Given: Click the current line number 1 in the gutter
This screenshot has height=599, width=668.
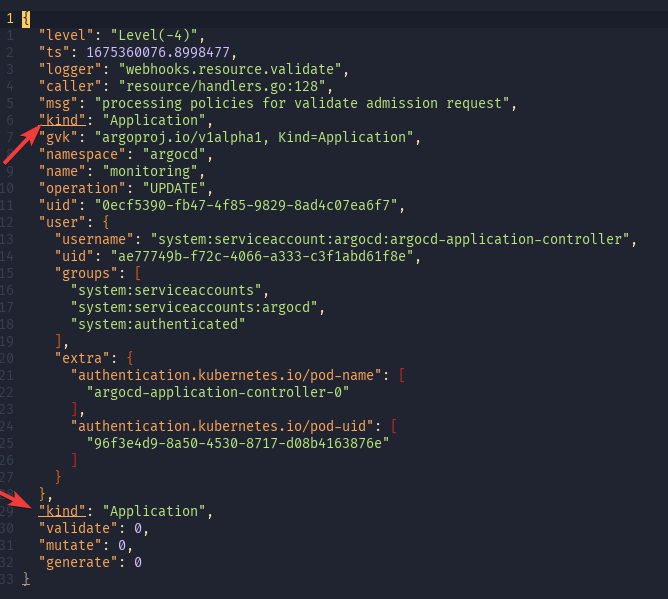Looking at the screenshot, I should pyautogui.click(x=10, y=19).
